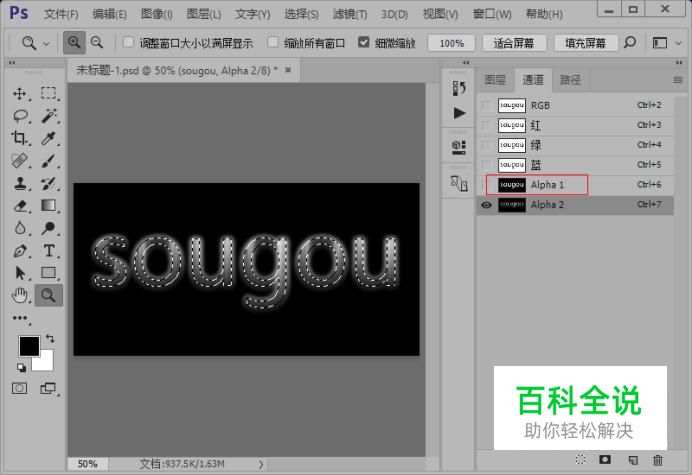Expand the toolbox panel double arrows
Image resolution: width=692 pixels, height=475 pixels.
(x=12, y=63)
